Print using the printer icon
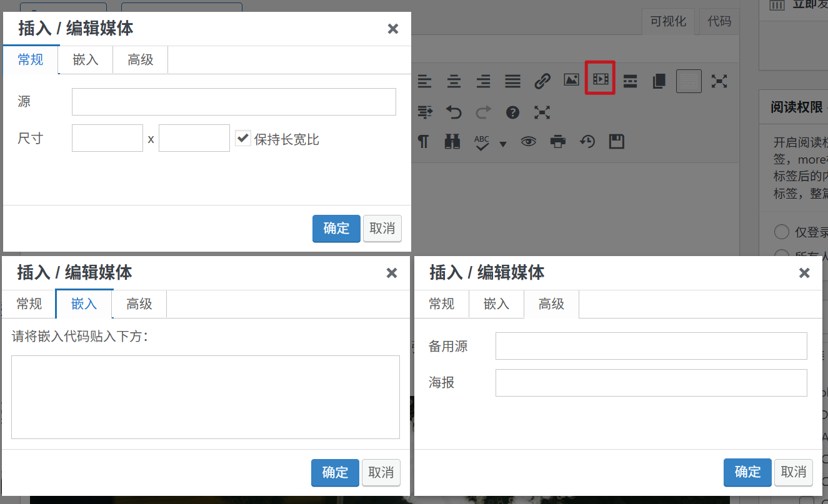828x504 pixels. 558,142
